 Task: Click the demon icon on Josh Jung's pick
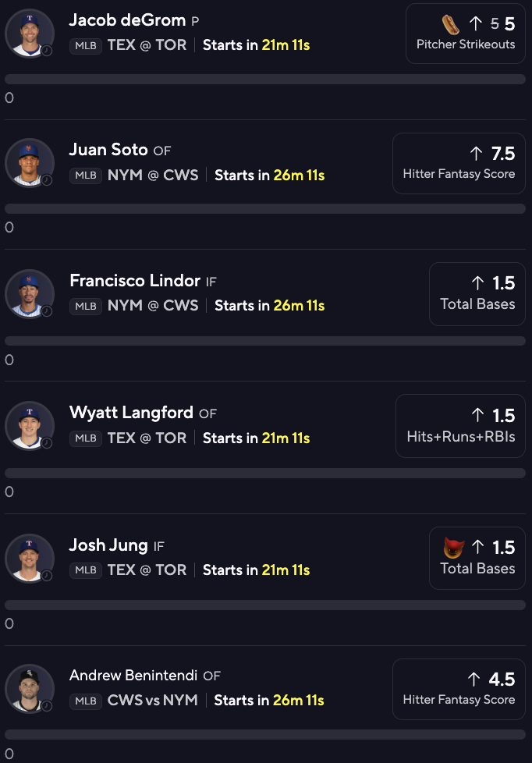pyautogui.click(x=454, y=548)
